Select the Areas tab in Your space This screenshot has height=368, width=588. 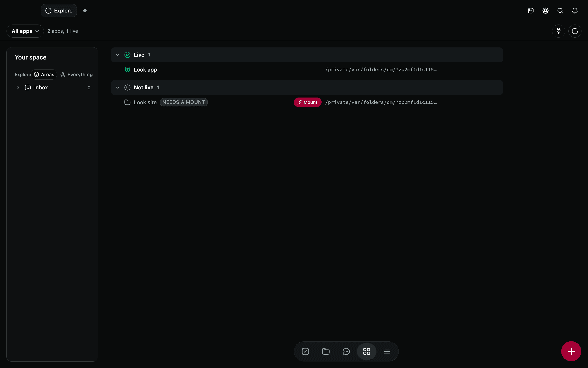[44, 74]
